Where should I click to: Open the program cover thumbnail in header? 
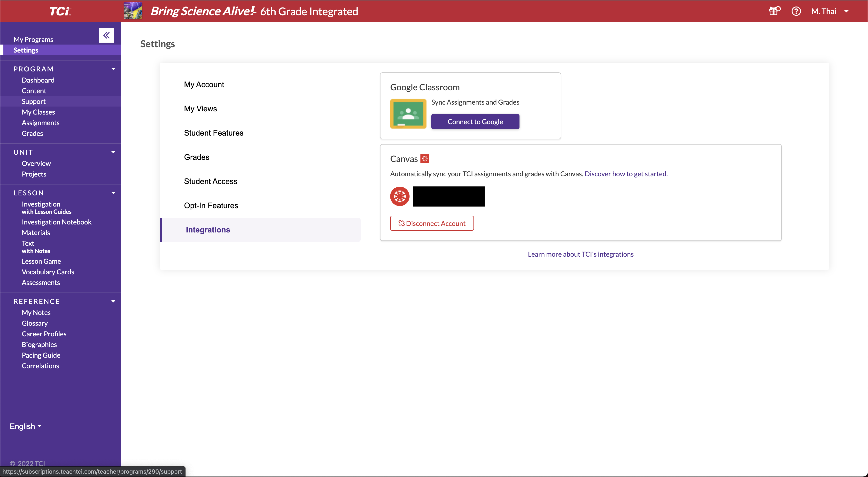click(x=133, y=11)
